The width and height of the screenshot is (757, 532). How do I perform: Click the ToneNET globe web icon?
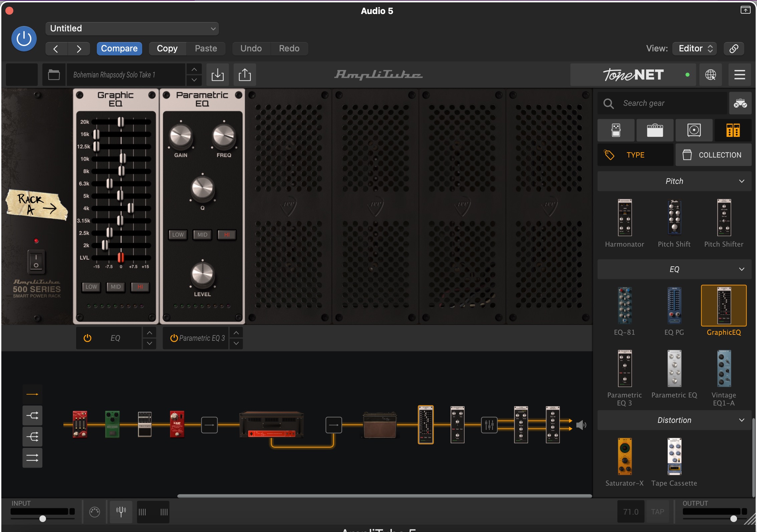(711, 75)
